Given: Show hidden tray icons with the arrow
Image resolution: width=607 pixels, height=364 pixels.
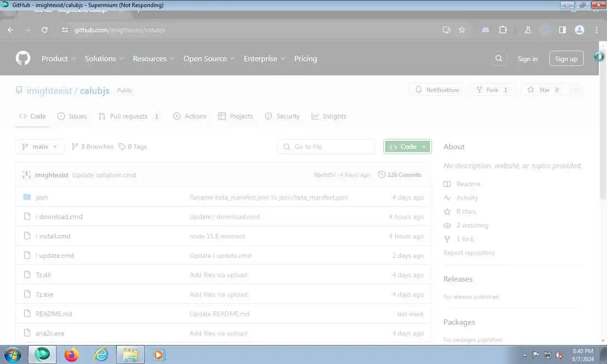Looking at the screenshot, I should pyautogui.click(x=524, y=355).
